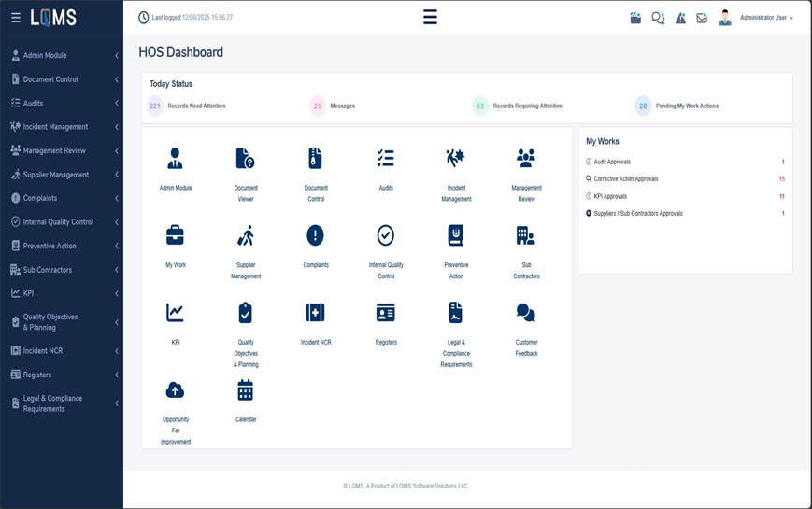
Task: Open KPI Approvals in My Works
Action: (x=685, y=196)
